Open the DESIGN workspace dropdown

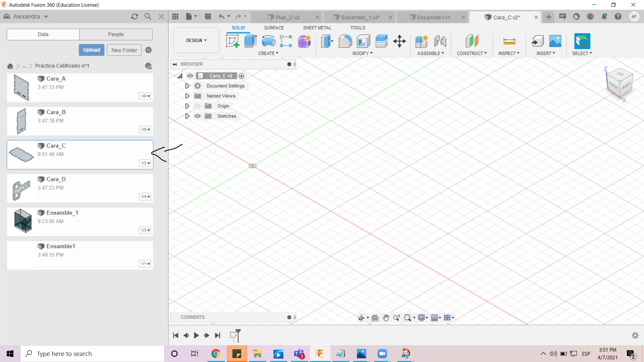coord(196,40)
